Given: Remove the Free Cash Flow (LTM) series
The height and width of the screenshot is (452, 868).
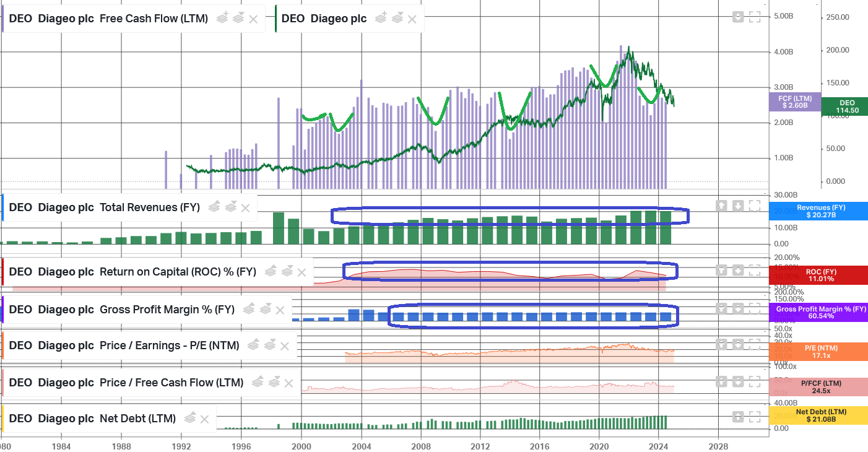Looking at the screenshot, I should click(254, 19).
